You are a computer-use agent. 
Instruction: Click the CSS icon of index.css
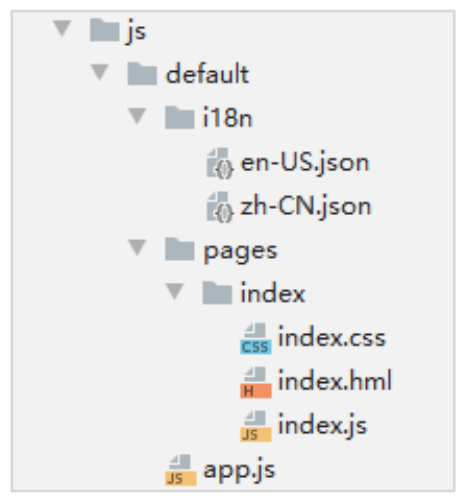[x=256, y=338]
